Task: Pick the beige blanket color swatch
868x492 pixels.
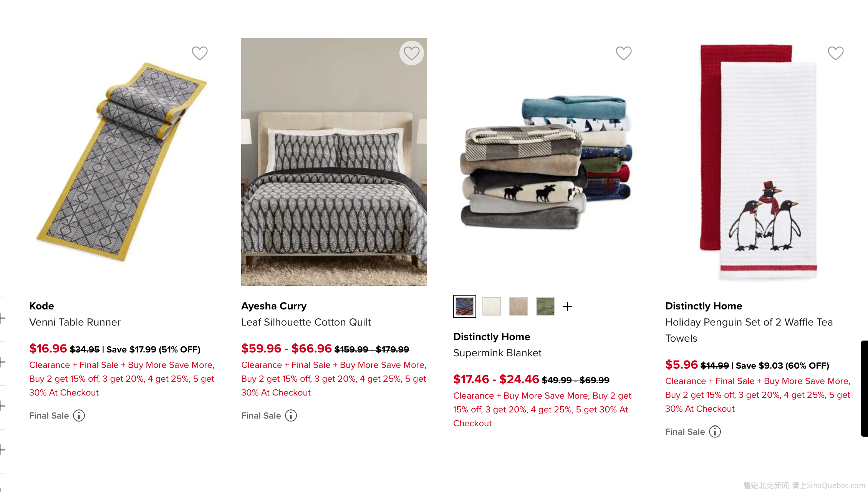Action: tap(518, 306)
